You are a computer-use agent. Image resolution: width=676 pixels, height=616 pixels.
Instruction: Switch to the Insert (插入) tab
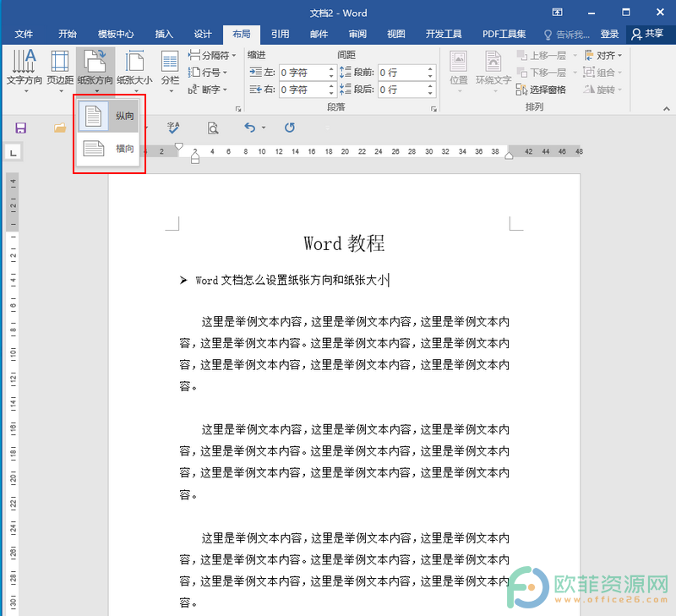[x=164, y=34]
